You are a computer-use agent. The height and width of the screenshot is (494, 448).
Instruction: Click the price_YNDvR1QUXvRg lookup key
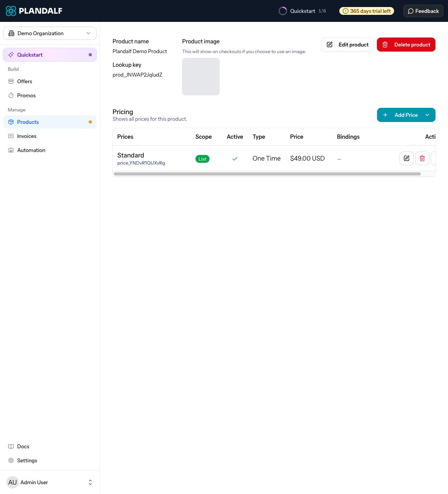click(141, 163)
